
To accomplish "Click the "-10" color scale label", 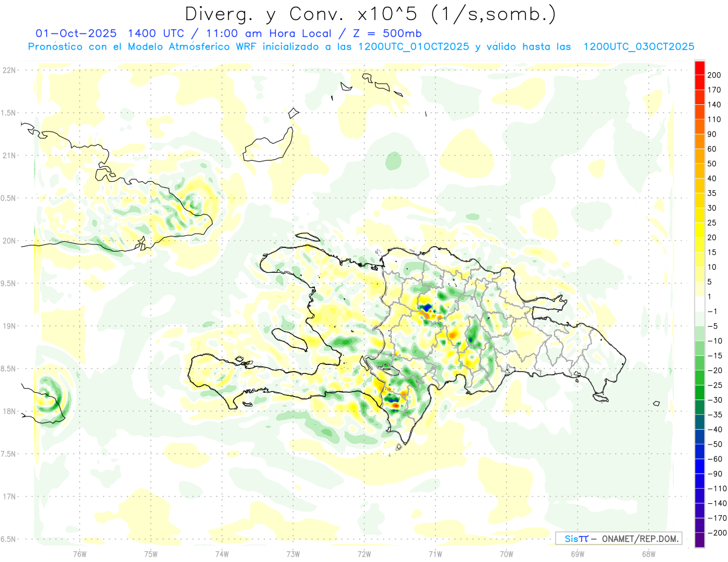I will 715,341.
